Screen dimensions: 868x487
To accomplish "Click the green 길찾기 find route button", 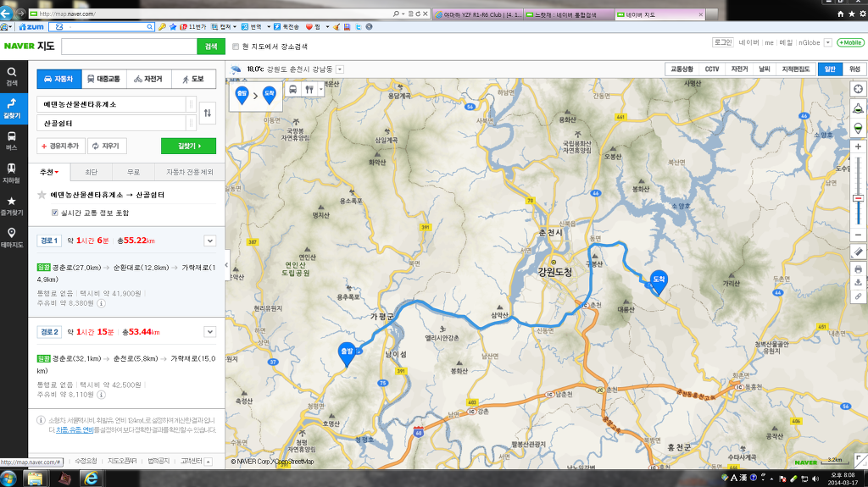I will pyautogui.click(x=189, y=146).
